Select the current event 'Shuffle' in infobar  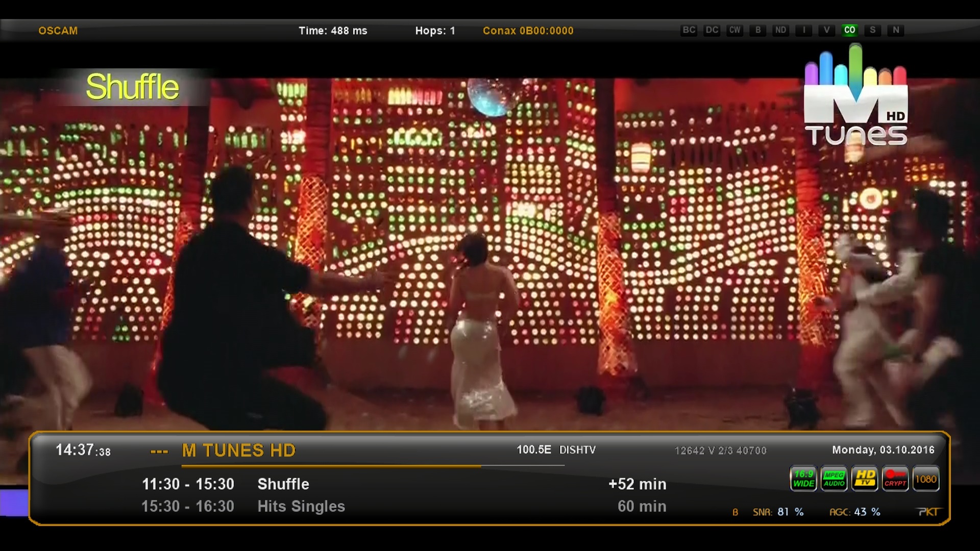(283, 484)
